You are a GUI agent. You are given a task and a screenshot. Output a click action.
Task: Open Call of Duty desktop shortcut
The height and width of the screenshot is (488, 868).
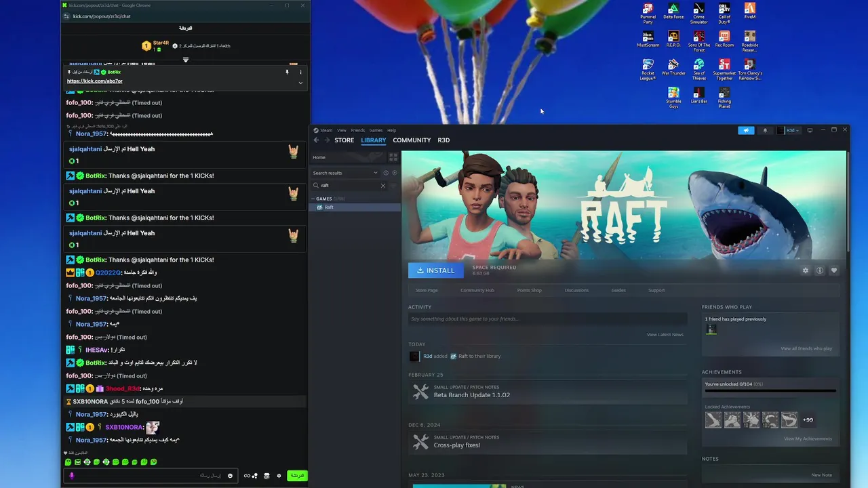(x=724, y=13)
